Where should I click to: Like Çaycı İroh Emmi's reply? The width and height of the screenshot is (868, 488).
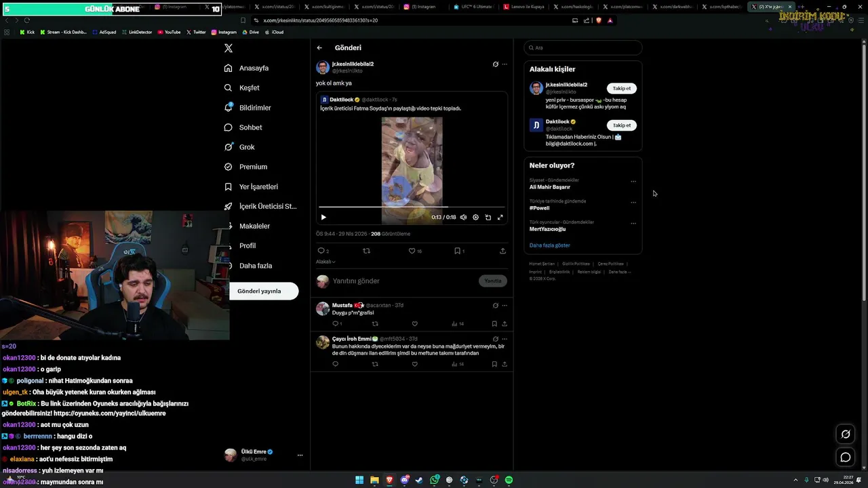(x=415, y=364)
